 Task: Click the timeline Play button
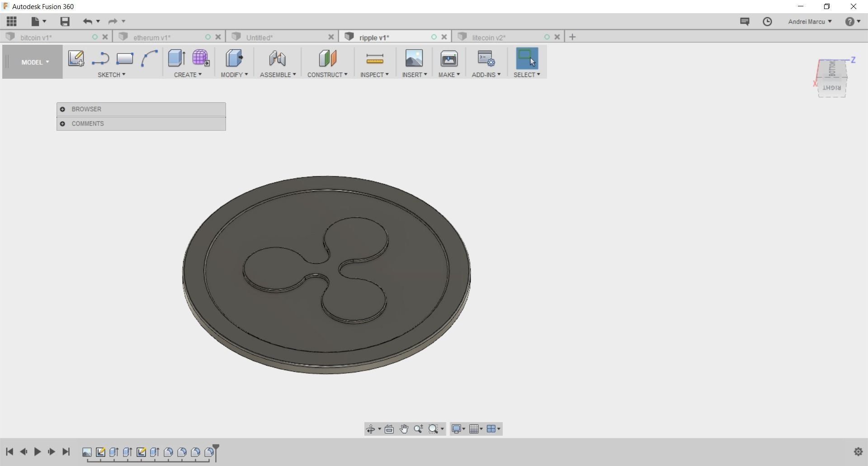click(38, 452)
